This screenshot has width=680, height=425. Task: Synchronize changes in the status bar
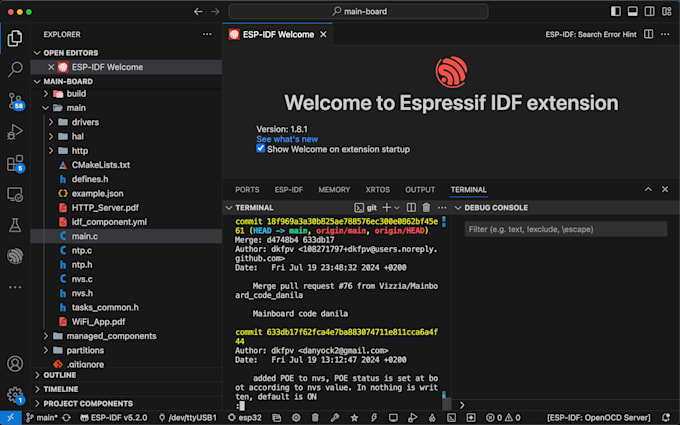[66, 418]
